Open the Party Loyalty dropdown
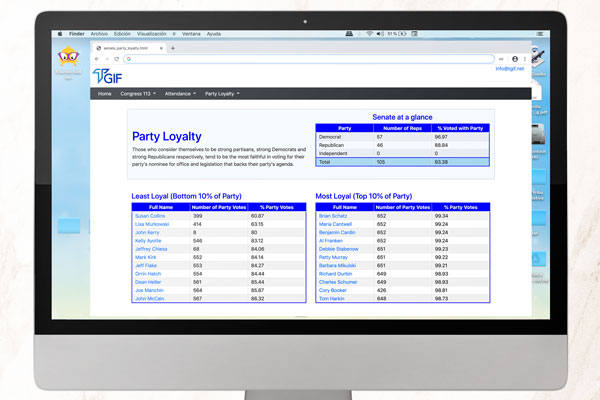 click(222, 93)
